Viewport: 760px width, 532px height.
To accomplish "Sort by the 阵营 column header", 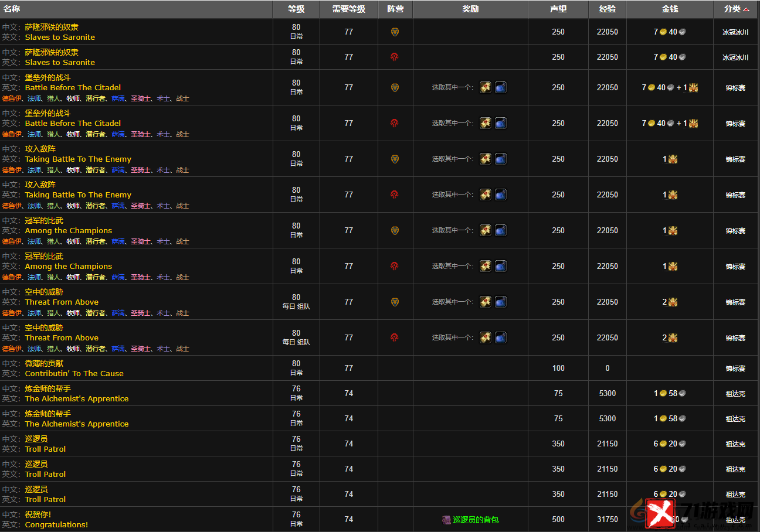I will point(395,9).
